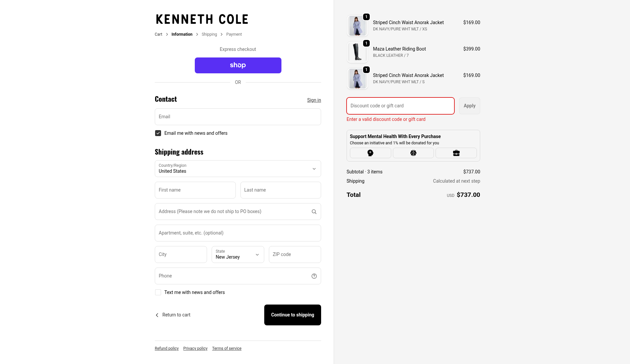Select the Payment breadcrumb step

click(234, 34)
